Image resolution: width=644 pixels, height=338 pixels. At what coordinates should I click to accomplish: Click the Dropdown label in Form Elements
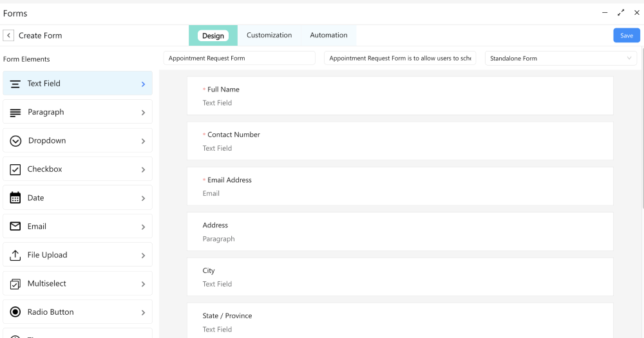pyautogui.click(x=47, y=140)
